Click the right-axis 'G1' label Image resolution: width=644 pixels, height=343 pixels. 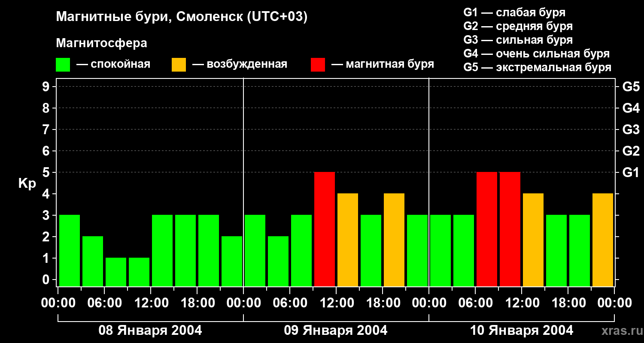coord(631,172)
